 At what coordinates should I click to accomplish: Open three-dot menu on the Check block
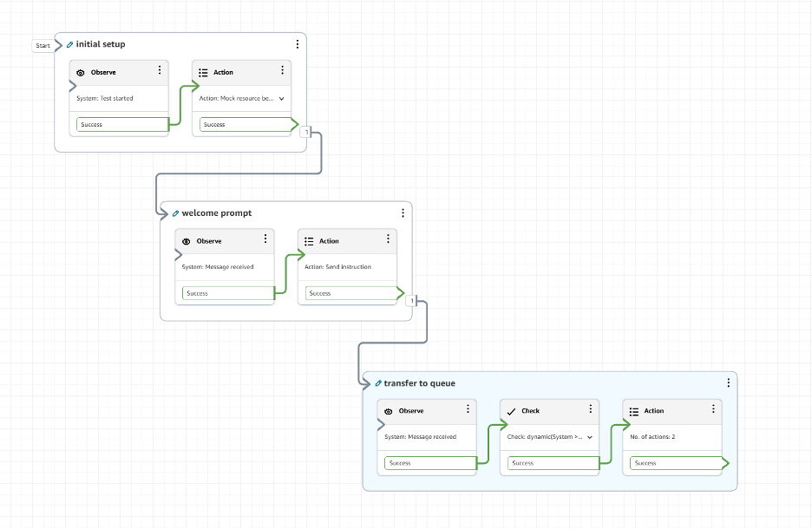591,409
